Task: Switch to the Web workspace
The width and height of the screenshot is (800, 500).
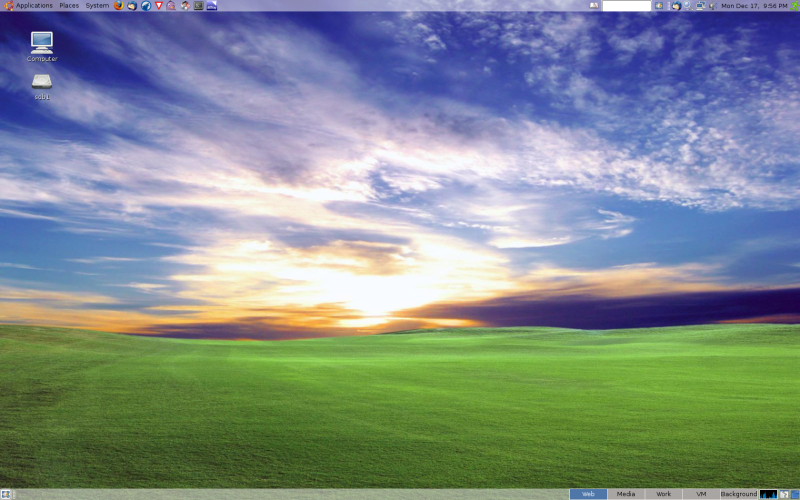Action: pos(588,494)
